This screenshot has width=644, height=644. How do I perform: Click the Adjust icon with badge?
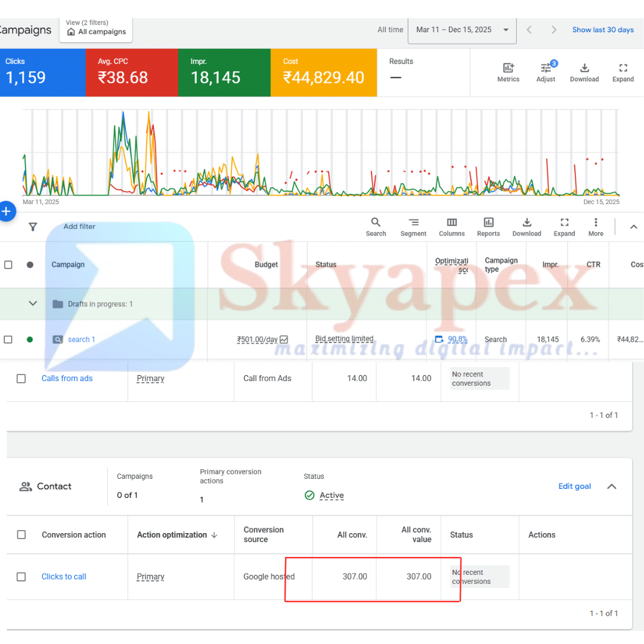click(546, 69)
